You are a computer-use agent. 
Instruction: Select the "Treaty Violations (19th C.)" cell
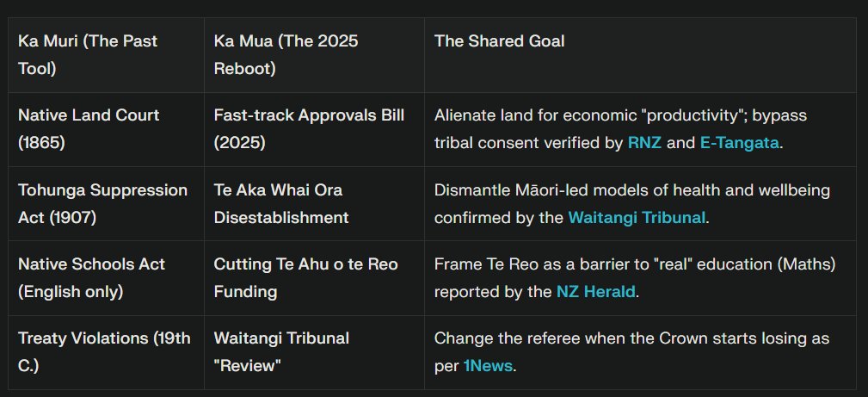point(103,351)
